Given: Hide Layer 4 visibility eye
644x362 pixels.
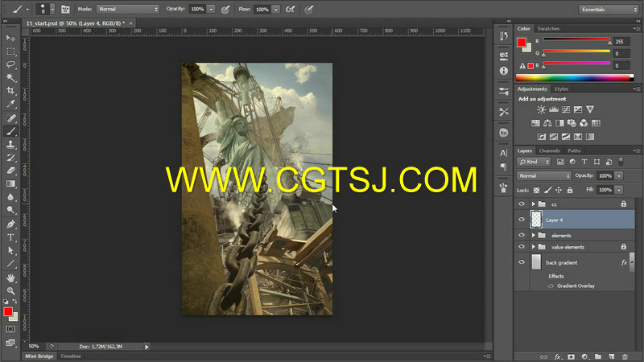Looking at the screenshot, I should 522,220.
